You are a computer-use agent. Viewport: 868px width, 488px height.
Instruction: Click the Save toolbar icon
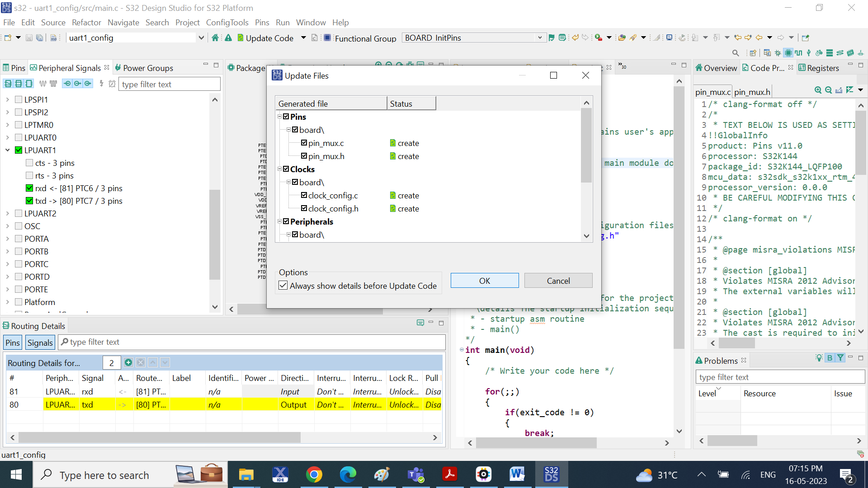[x=28, y=38]
